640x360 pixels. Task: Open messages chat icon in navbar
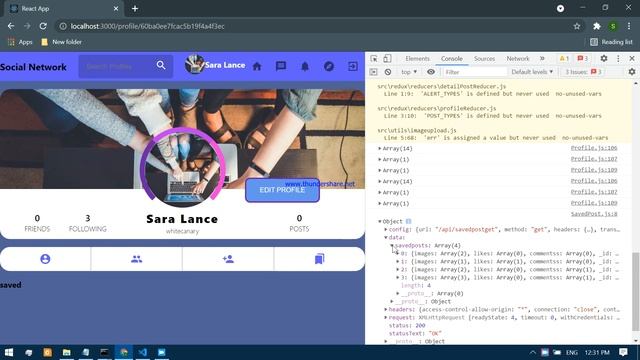tap(281, 66)
